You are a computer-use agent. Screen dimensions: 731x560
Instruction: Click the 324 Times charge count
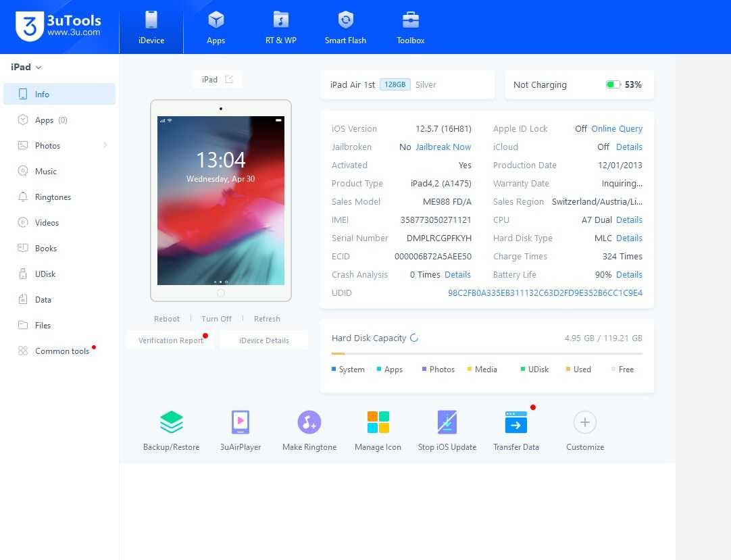click(x=622, y=257)
